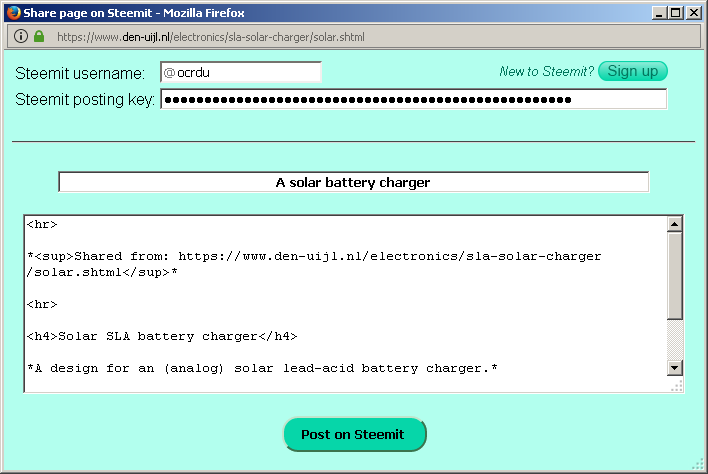Click the site information icon in address bar
The width and height of the screenshot is (708, 474).
pos(21,36)
